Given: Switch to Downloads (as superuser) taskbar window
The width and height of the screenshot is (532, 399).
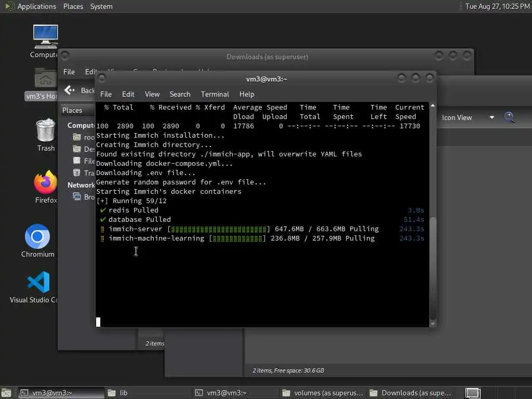Looking at the screenshot, I should coord(410,393).
